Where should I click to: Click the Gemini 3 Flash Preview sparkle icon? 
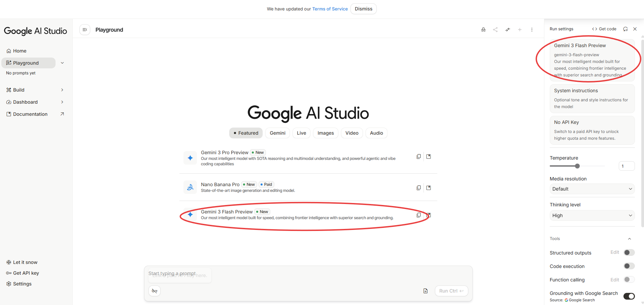pos(190,214)
